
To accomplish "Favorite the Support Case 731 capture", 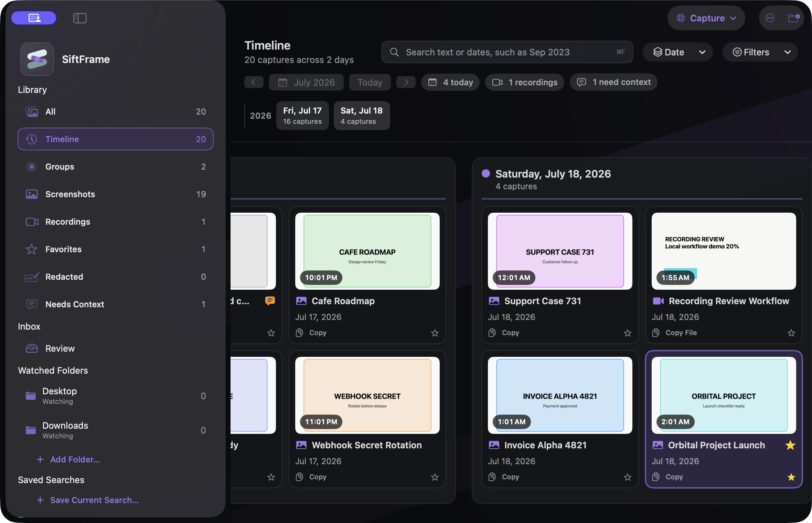I will click(x=628, y=333).
